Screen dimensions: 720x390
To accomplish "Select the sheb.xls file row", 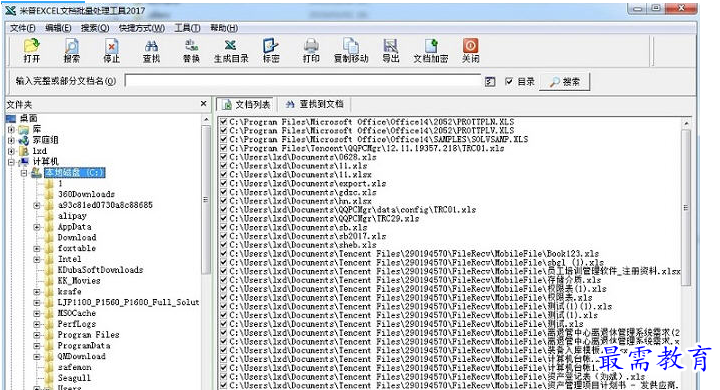I will (x=303, y=245).
